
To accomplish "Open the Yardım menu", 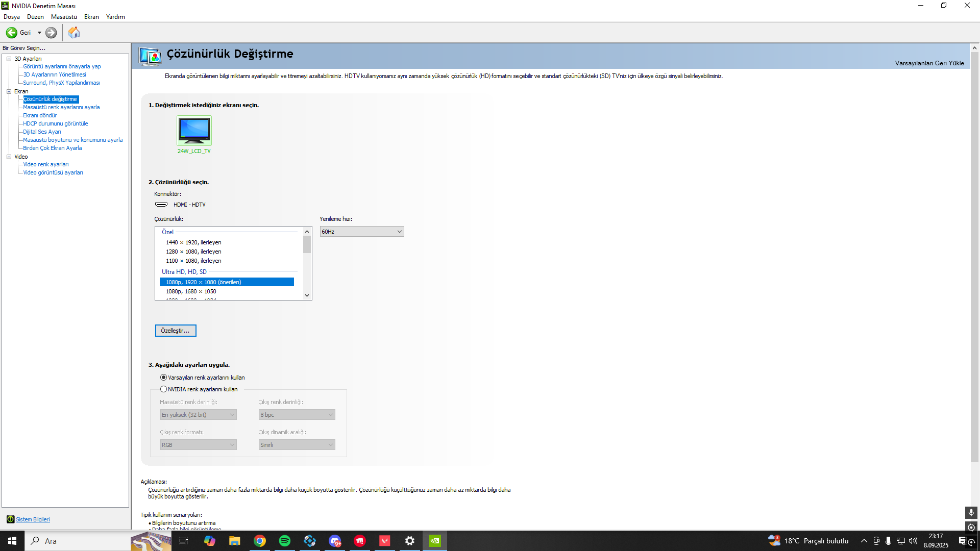I will point(115,17).
